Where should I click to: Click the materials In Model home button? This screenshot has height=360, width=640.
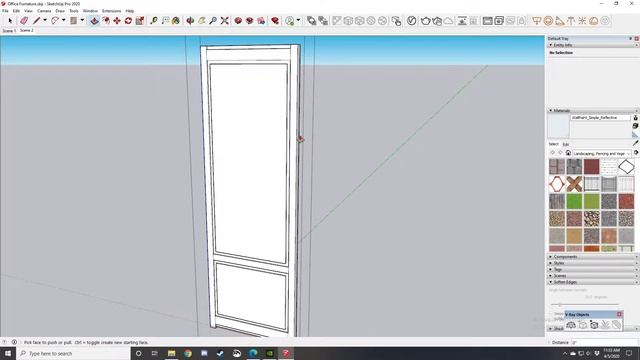568,153
